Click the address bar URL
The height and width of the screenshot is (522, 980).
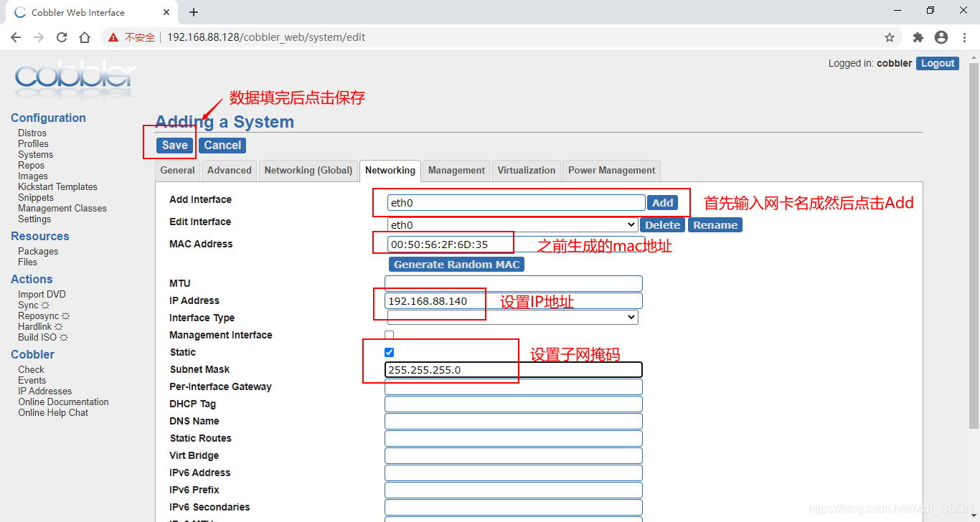coord(266,37)
